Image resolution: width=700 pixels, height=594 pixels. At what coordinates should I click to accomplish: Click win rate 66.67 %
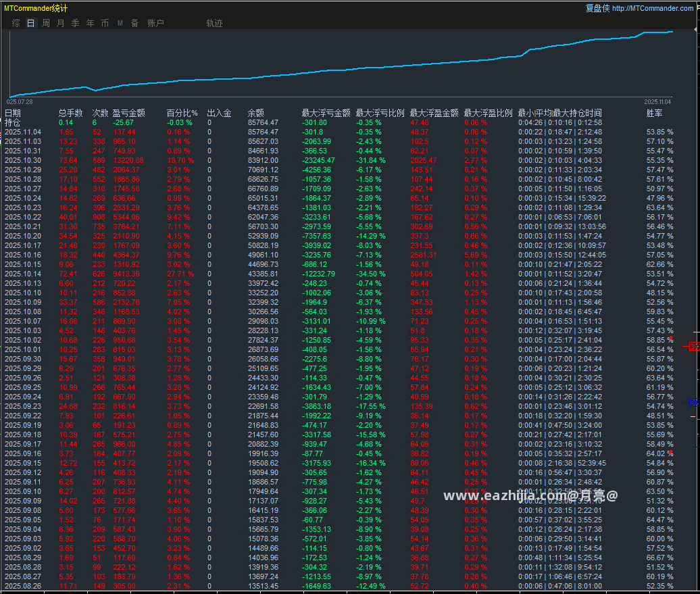coord(660,558)
